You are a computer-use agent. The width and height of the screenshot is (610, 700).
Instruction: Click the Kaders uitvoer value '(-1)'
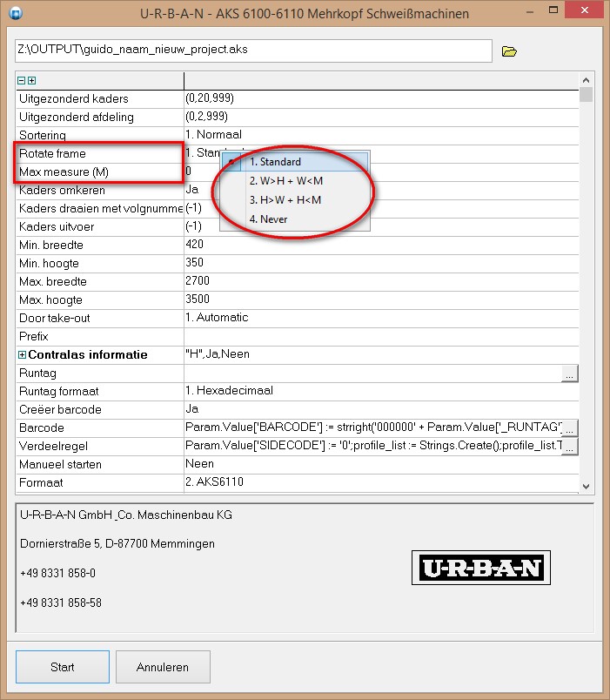[x=194, y=226]
